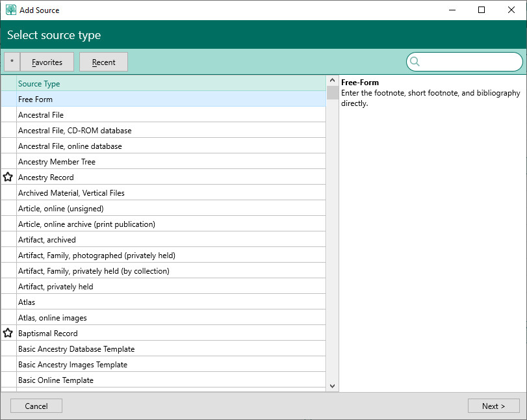This screenshot has height=420, width=527.
Task: Select the Atlas, online images entry
Action: (x=52, y=317)
